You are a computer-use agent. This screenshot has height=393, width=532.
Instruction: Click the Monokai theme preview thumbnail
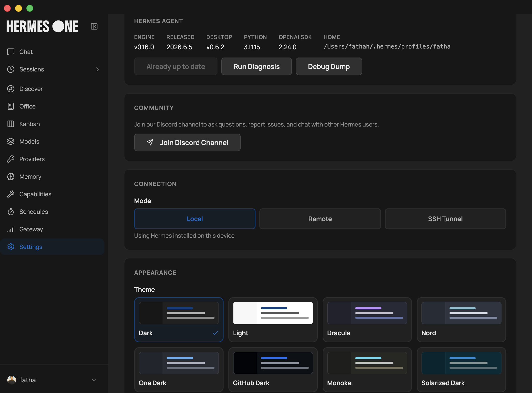point(367,363)
